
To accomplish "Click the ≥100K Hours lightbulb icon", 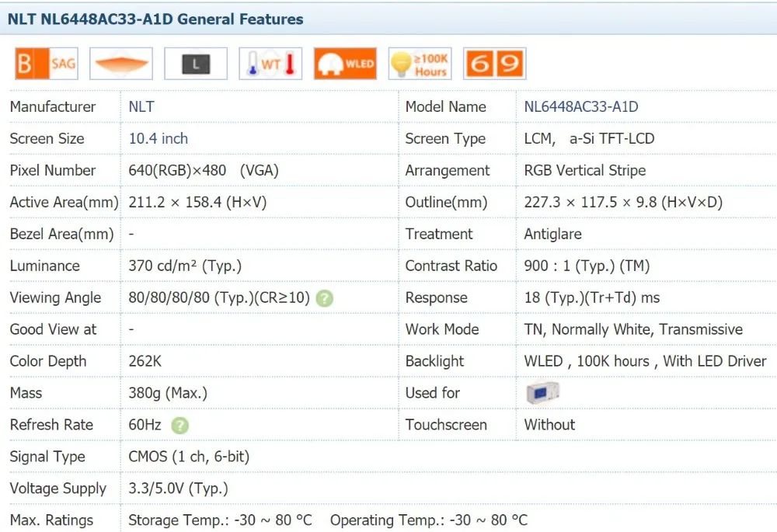I will pos(420,64).
